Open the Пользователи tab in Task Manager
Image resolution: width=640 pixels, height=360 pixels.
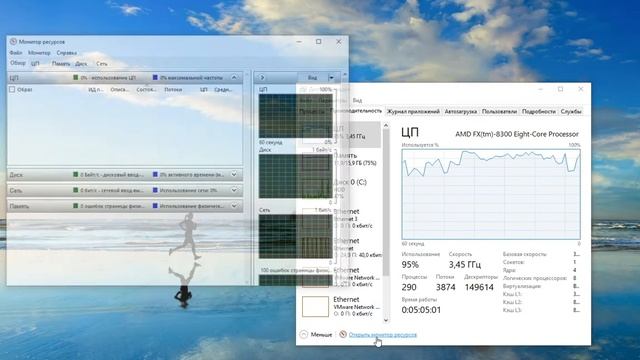pyautogui.click(x=499, y=111)
